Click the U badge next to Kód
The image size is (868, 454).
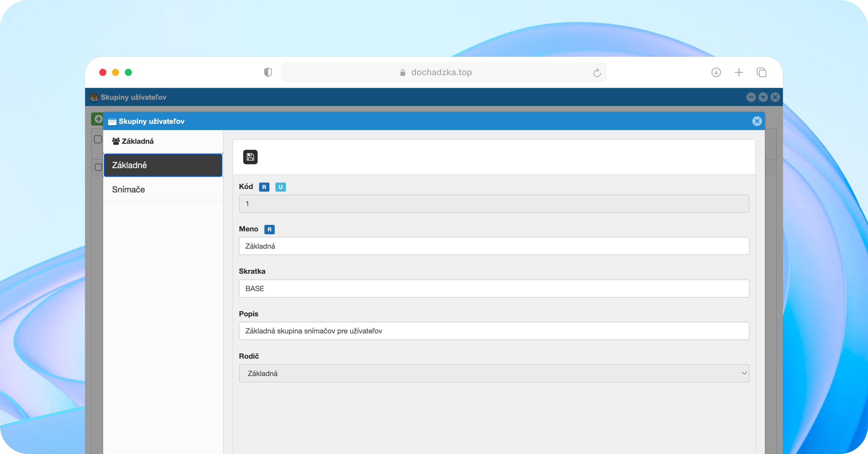point(280,187)
